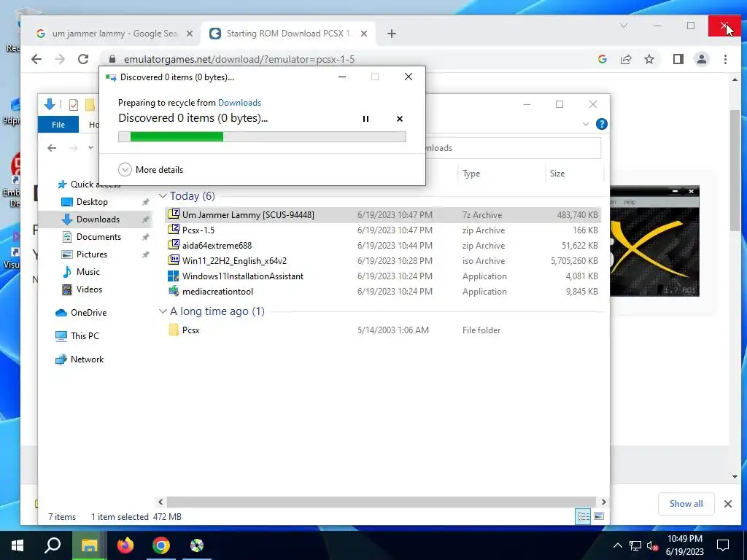Select the aida64extreme688 zip file

pos(383,246)
